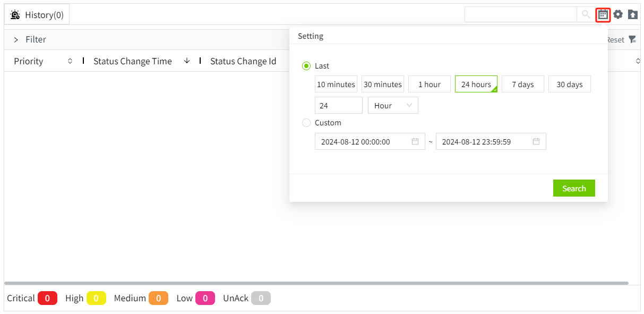644x314 pixels.
Task: Select the Custom radio button
Action: 306,123
